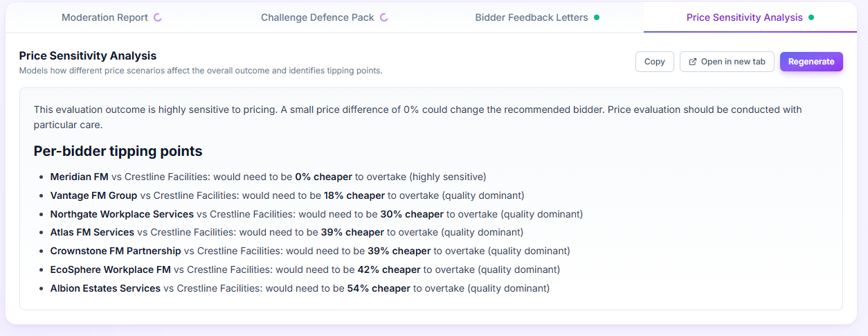
Task: Copy the analysis with the Copy button
Action: (x=654, y=62)
